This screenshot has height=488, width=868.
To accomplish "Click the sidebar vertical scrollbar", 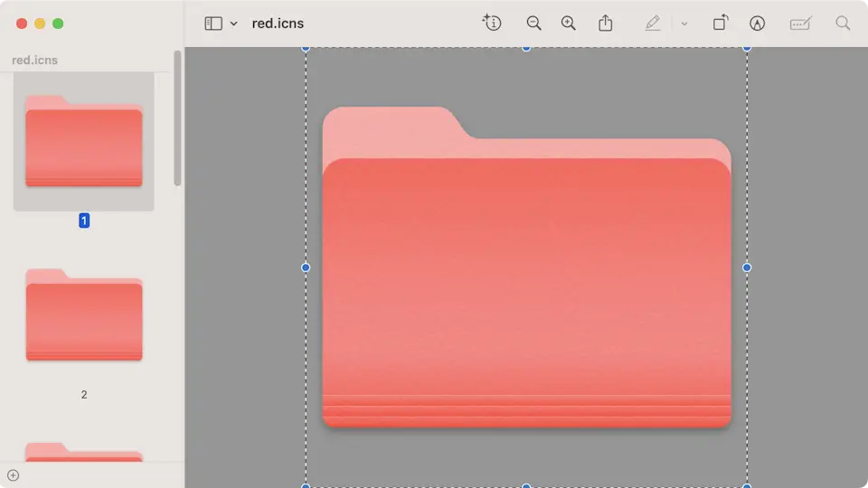I will click(177, 117).
